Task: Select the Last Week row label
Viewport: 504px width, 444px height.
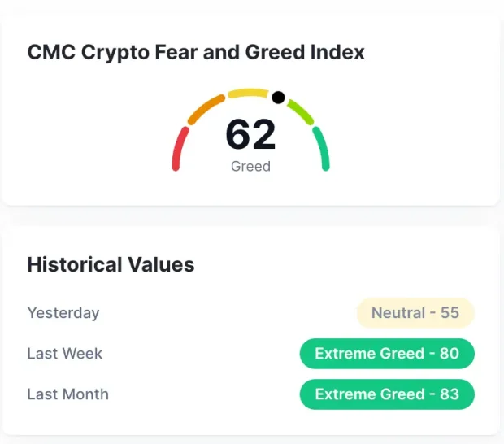Action: coord(65,354)
